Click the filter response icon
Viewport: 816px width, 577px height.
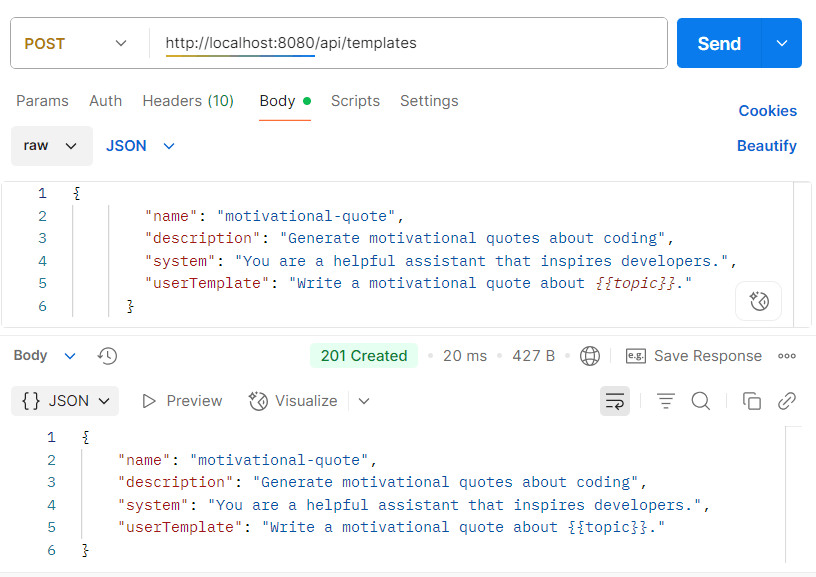pyautogui.click(x=666, y=401)
